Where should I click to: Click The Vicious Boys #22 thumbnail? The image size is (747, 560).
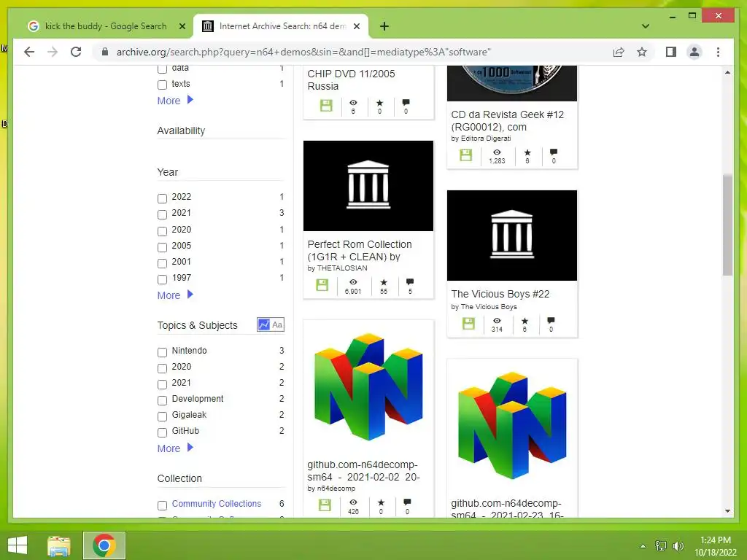[x=512, y=236]
